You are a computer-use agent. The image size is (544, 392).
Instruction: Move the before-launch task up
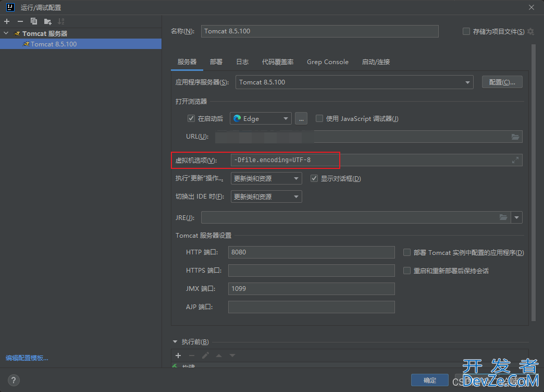click(219, 356)
